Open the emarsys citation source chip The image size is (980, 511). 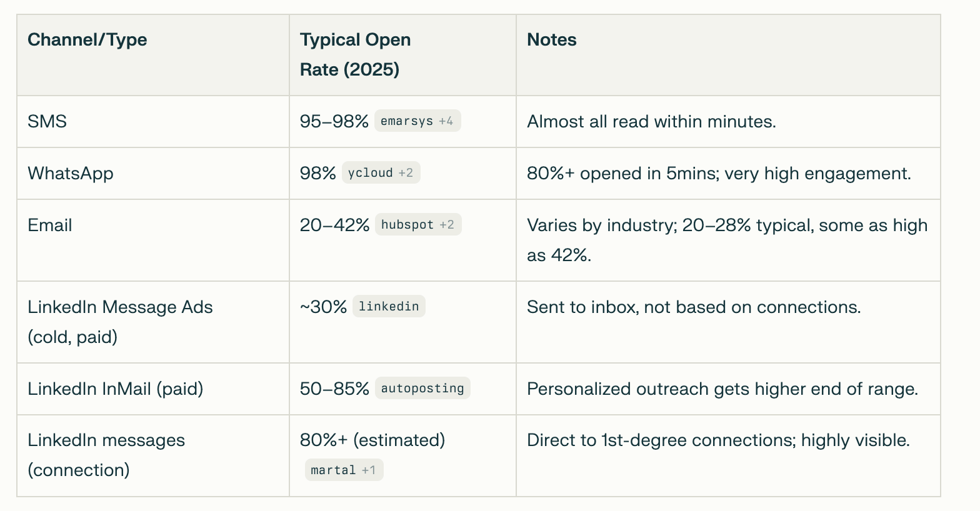pyautogui.click(x=417, y=121)
